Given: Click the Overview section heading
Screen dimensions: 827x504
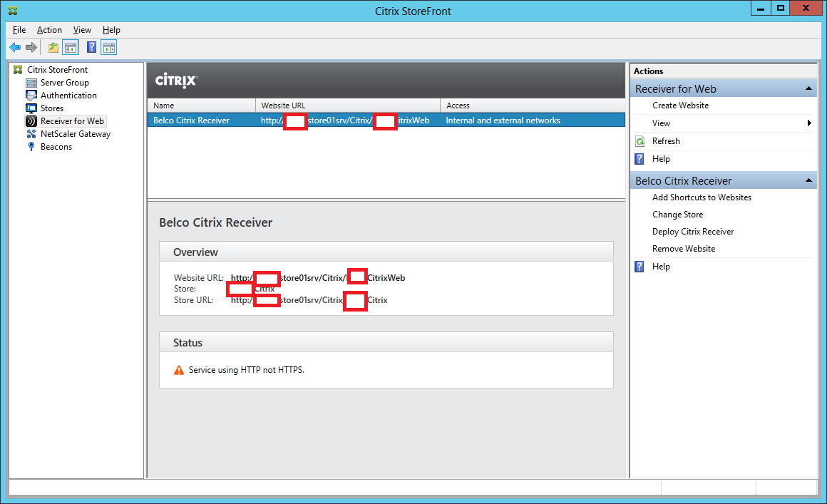Looking at the screenshot, I should [x=195, y=252].
